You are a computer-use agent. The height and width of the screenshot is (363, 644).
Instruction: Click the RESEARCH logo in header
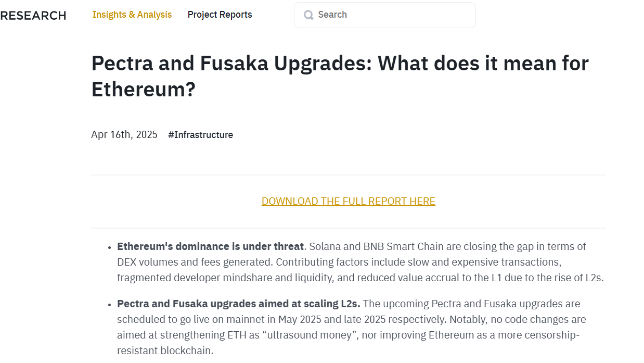click(x=33, y=16)
